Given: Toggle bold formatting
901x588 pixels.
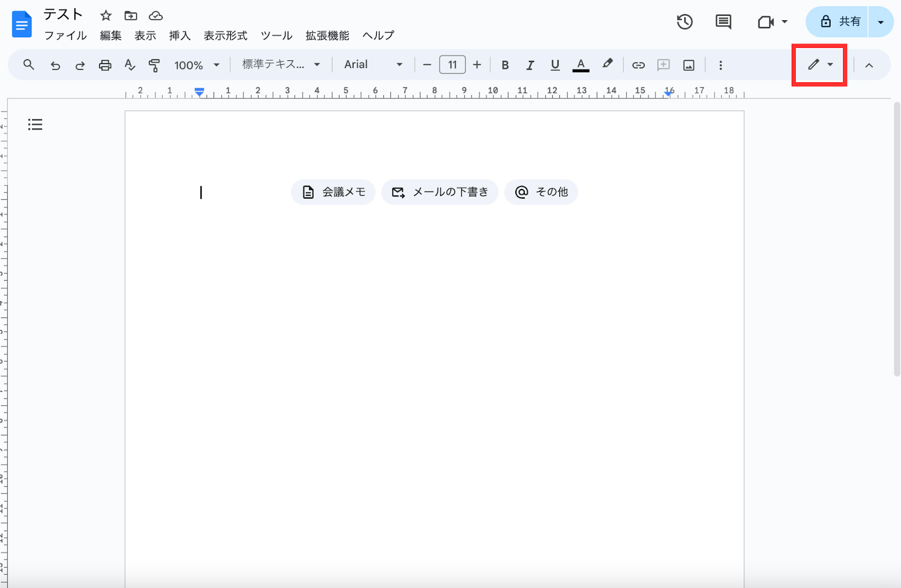Looking at the screenshot, I should (505, 65).
